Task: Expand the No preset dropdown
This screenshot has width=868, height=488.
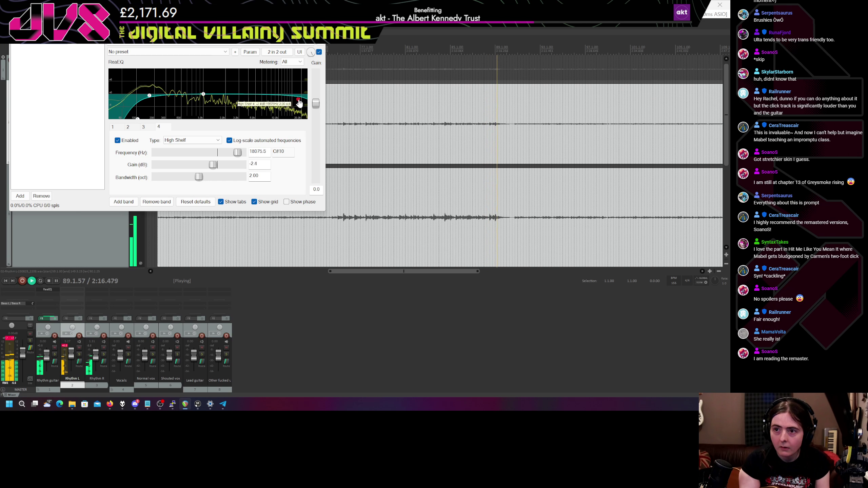Action: click(167, 52)
